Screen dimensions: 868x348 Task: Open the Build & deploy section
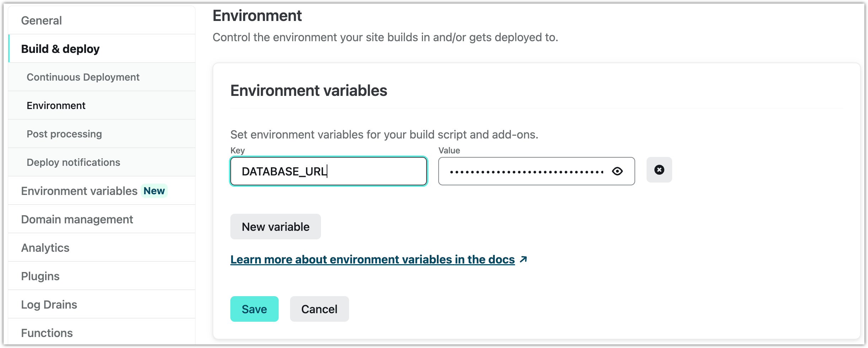click(60, 49)
